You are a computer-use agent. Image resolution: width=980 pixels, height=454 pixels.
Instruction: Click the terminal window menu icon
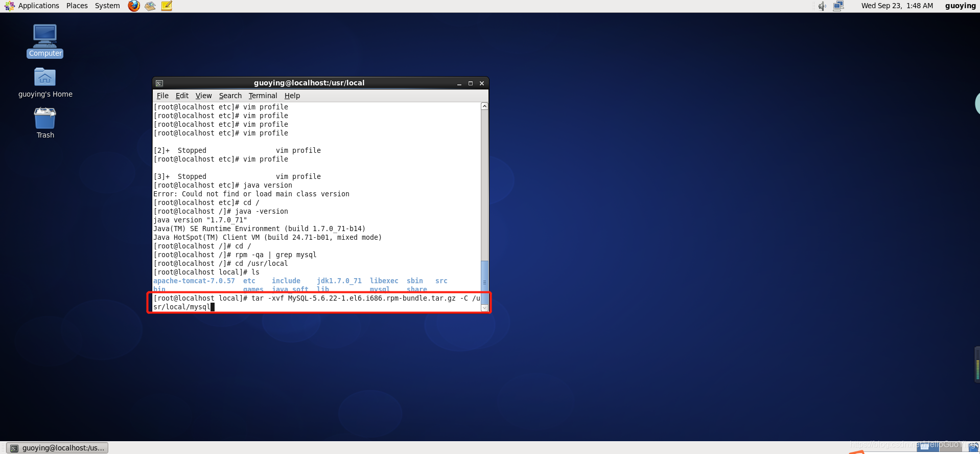pos(159,83)
